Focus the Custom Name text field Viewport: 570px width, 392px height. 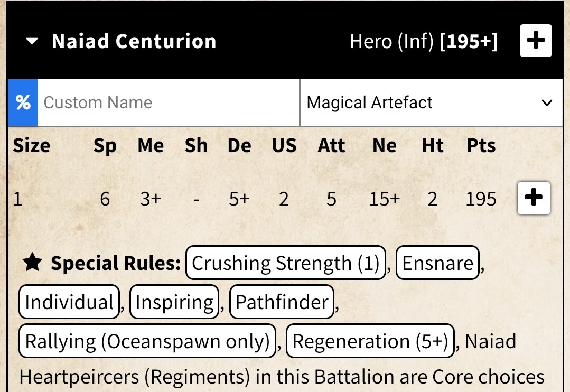click(169, 102)
